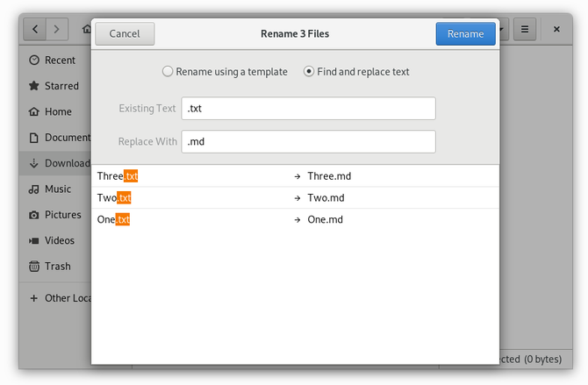Cancel the rename dialog
The image size is (588, 385).
pyautogui.click(x=125, y=34)
